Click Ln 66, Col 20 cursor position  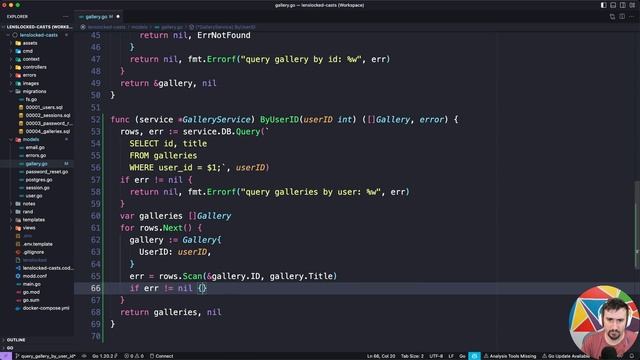click(381, 356)
